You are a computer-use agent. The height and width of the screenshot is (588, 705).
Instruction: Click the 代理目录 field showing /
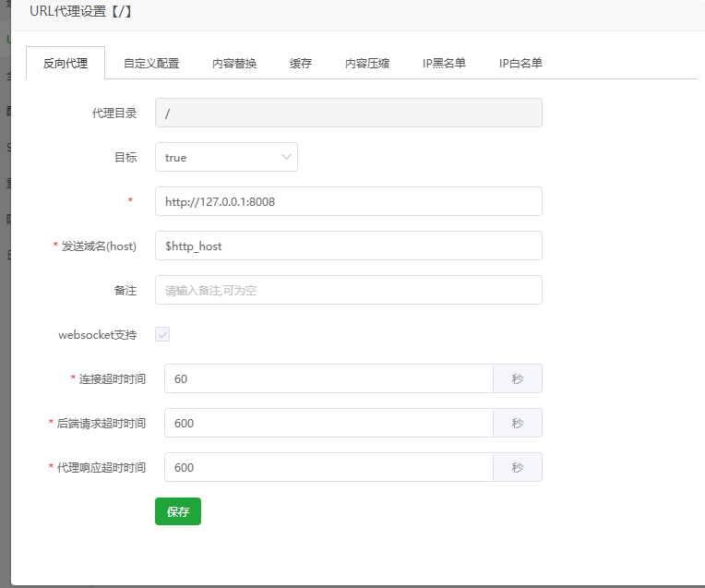click(348, 113)
